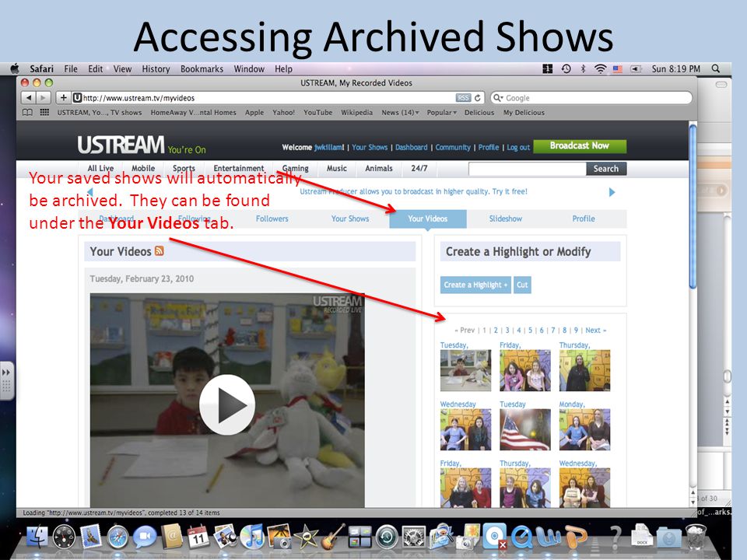Click the Wi-Fi status icon in menu bar
Viewport: 747px width, 560px height.
(x=600, y=68)
